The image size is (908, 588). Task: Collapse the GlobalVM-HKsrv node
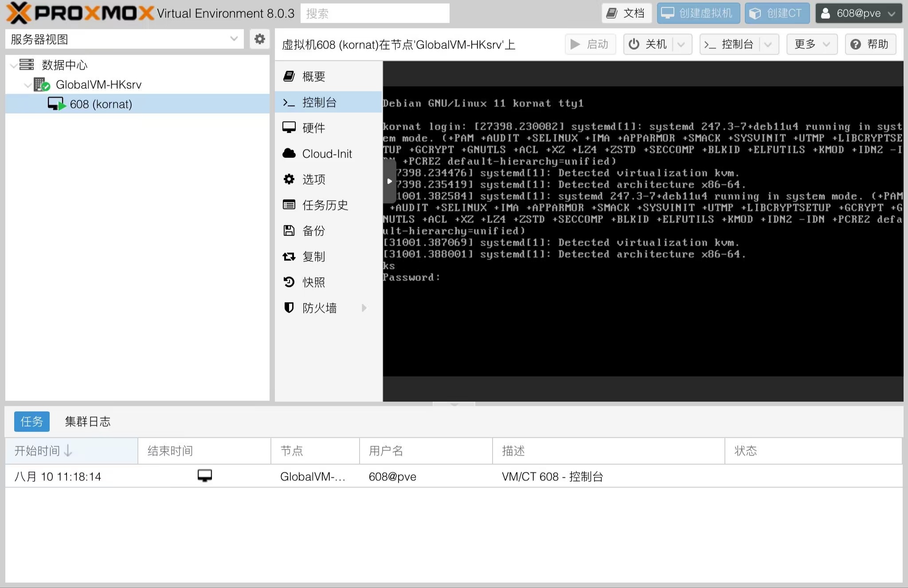click(x=28, y=85)
